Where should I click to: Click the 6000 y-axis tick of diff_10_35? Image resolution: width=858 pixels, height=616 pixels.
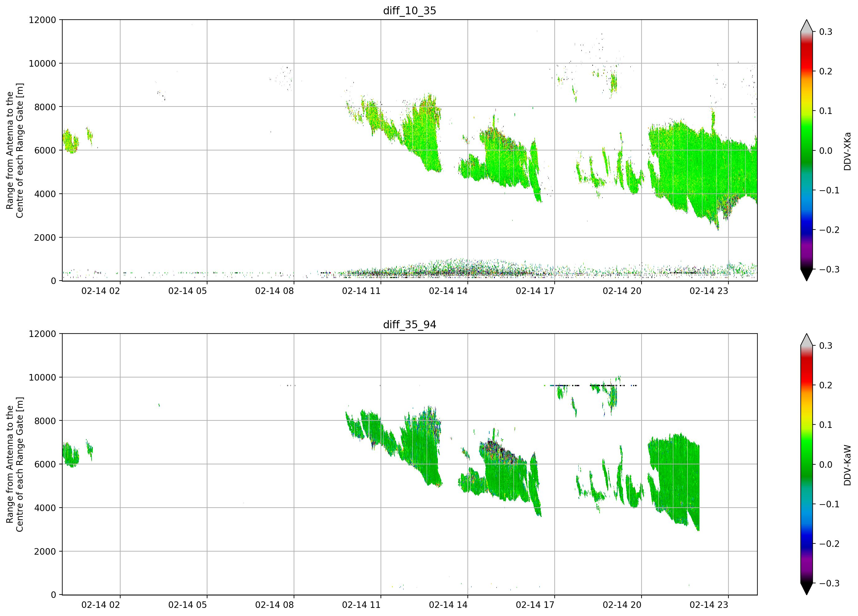(45, 150)
